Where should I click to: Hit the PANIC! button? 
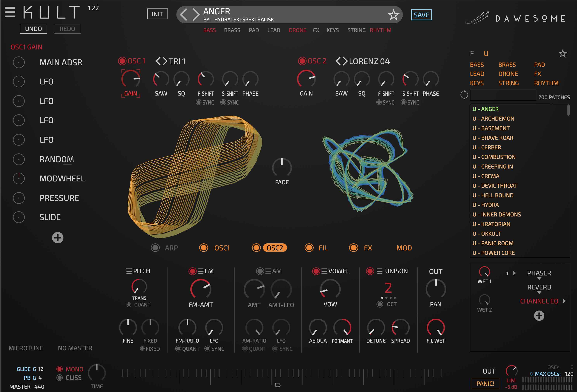click(485, 384)
